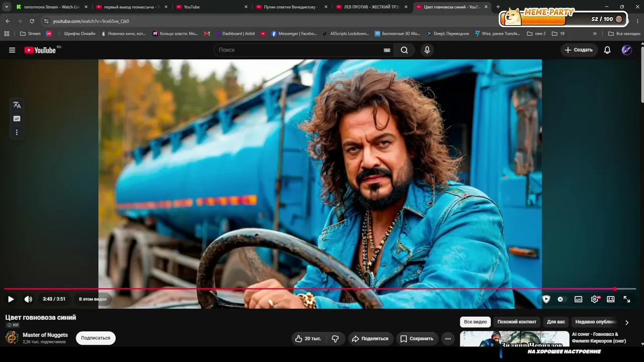This screenshot has width=644, height=362.
Task: Open the Новинки кино bookmark
Action: 123,34
